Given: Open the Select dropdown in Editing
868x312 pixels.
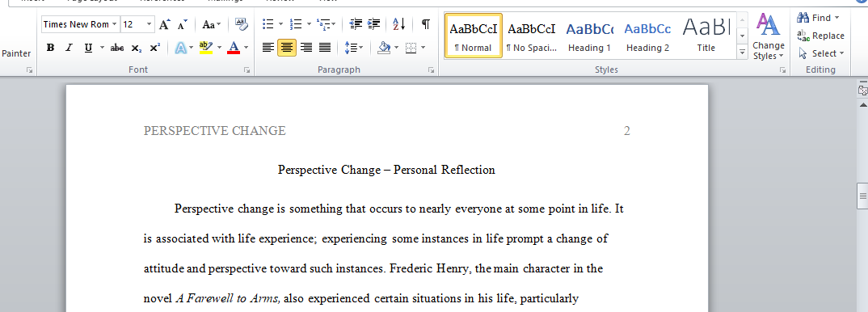Looking at the screenshot, I should 821,53.
